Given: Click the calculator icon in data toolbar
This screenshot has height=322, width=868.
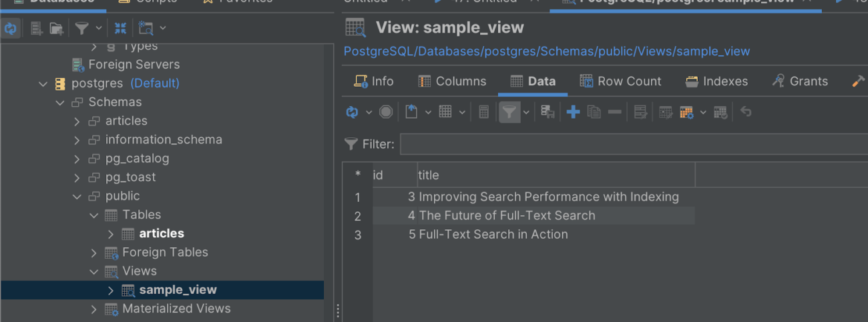Looking at the screenshot, I should 484,112.
